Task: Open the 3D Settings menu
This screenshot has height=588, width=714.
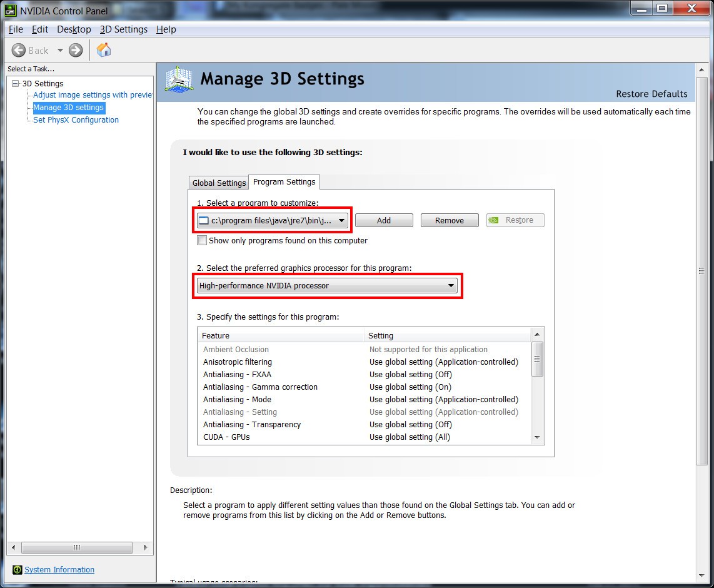Action: 123,29
